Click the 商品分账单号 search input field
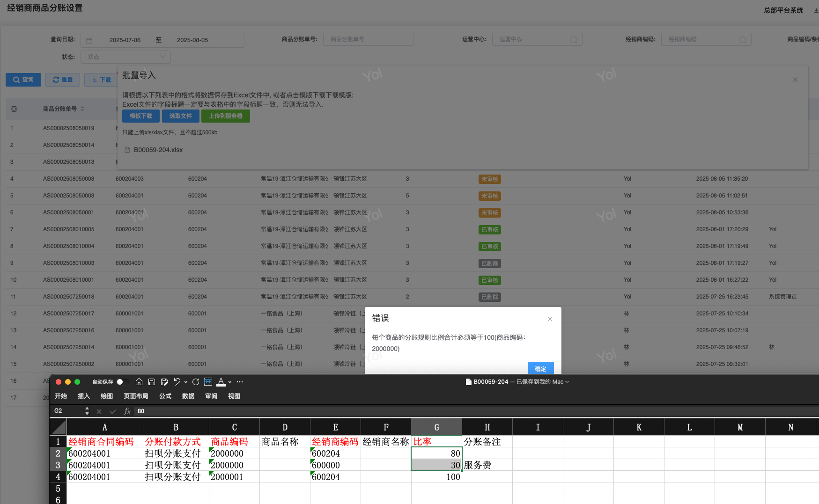Screen dimensions: 819x504 368,39
